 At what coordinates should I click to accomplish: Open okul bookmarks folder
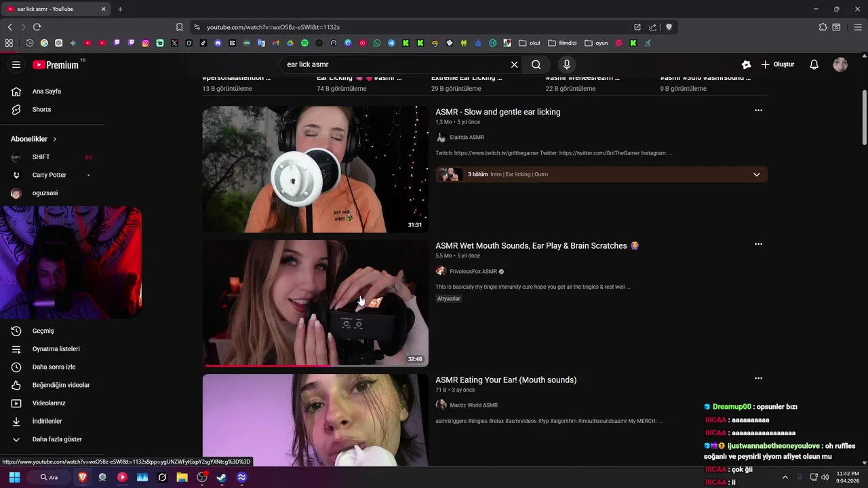coord(530,43)
